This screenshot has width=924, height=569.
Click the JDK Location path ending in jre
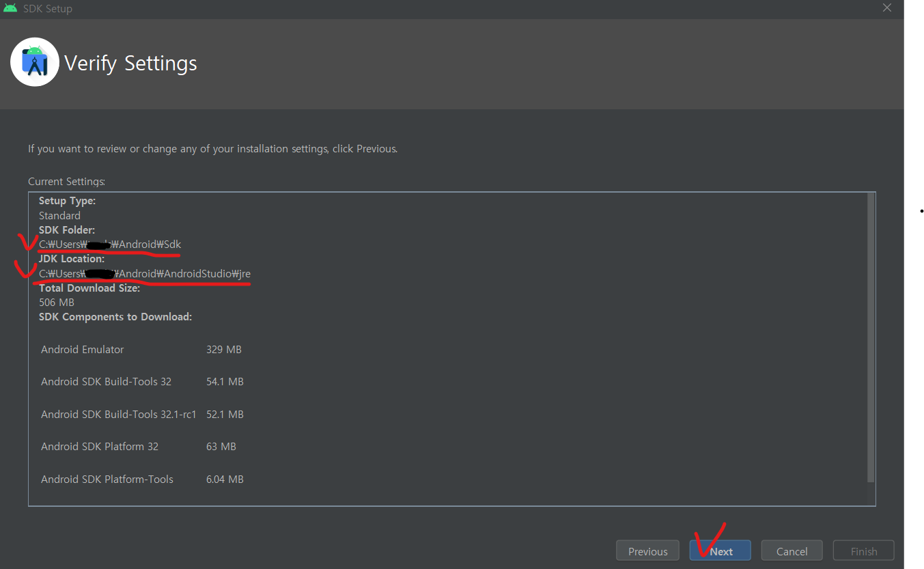pos(145,273)
